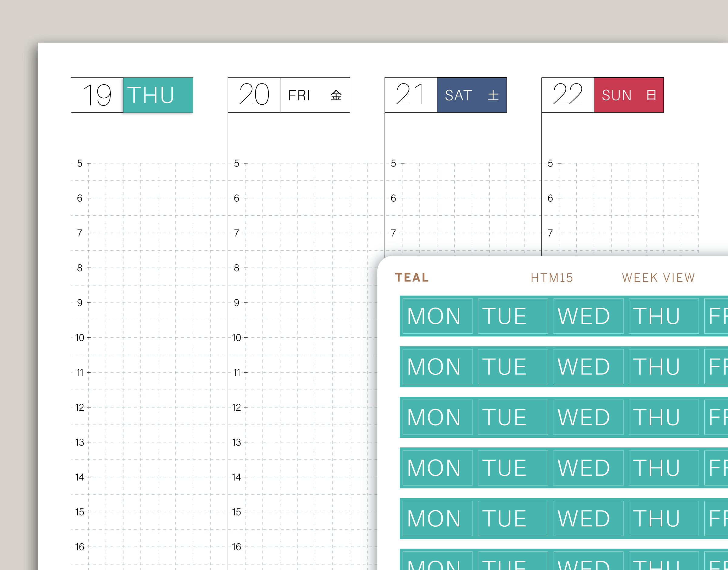Click the 日 kanji icon in SUN header
This screenshot has height=570, width=728.
click(x=651, y=95)
